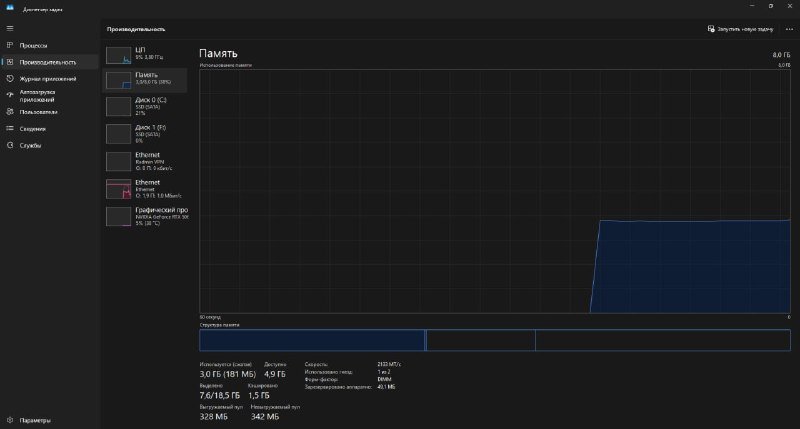The width and height of the screenshot is (800, 429).
Task: Click the non-paged pool value 342 МБ
Action: [265, 417]
